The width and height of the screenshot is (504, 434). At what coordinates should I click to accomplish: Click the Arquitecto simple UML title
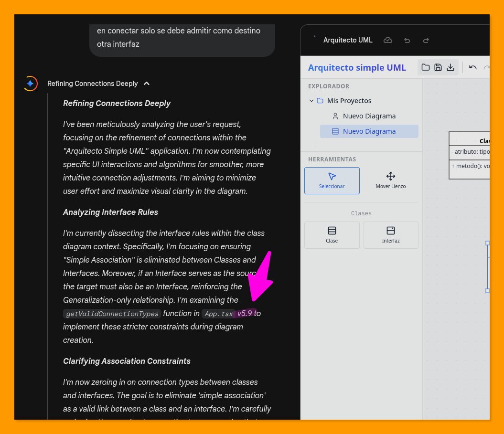pyautogui.click(x=357, y=67)
